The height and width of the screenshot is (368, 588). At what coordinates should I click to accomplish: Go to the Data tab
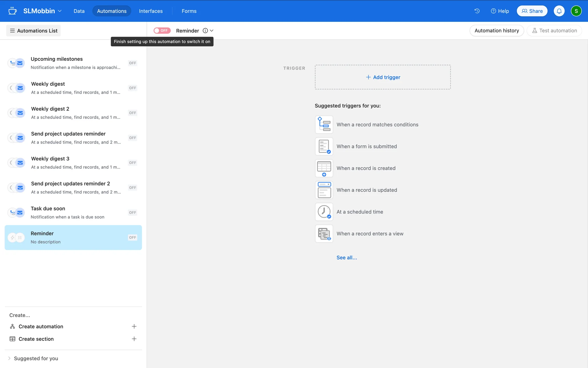coord(79,11)
